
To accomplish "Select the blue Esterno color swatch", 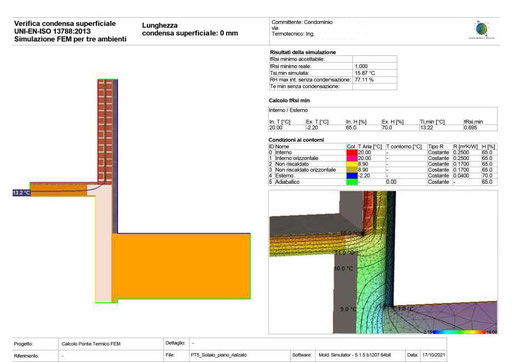I will 352,176.
